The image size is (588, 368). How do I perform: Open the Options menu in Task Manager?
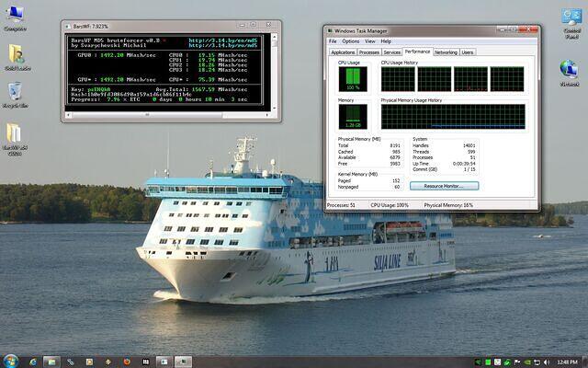(351, 41)
